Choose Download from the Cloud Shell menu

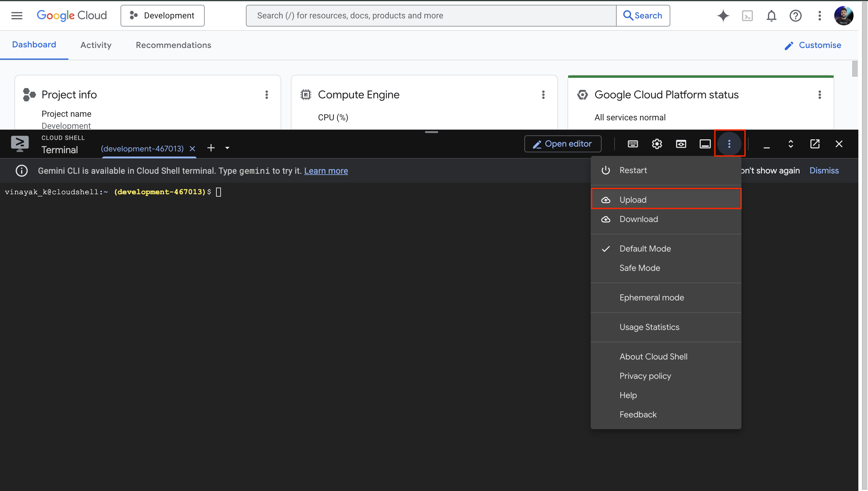(666, 219)
